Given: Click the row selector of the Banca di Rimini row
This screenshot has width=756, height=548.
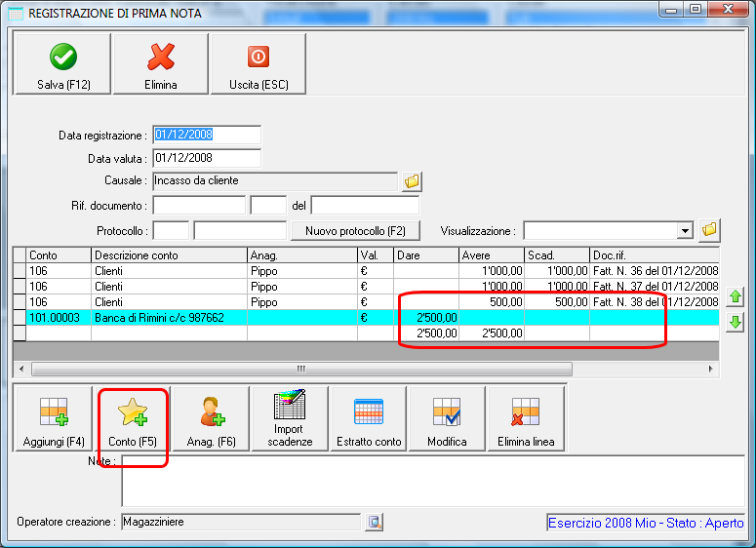Looking at the screenshot, I should pos(20,318).
